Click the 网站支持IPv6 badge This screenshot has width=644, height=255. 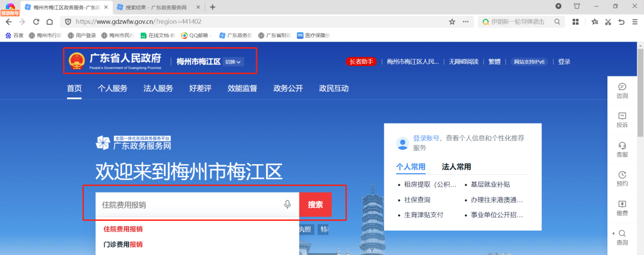529,62
